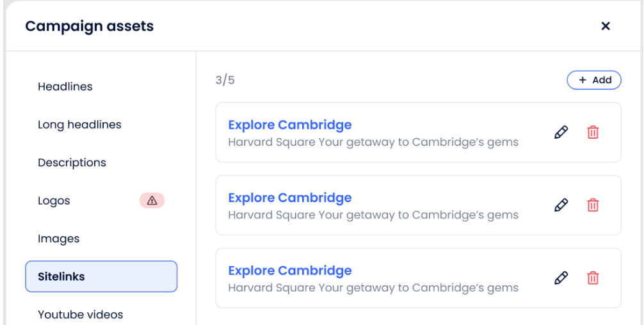Click trash icon on second sitelink
The image size is (644, 325).
coord(593,205)
